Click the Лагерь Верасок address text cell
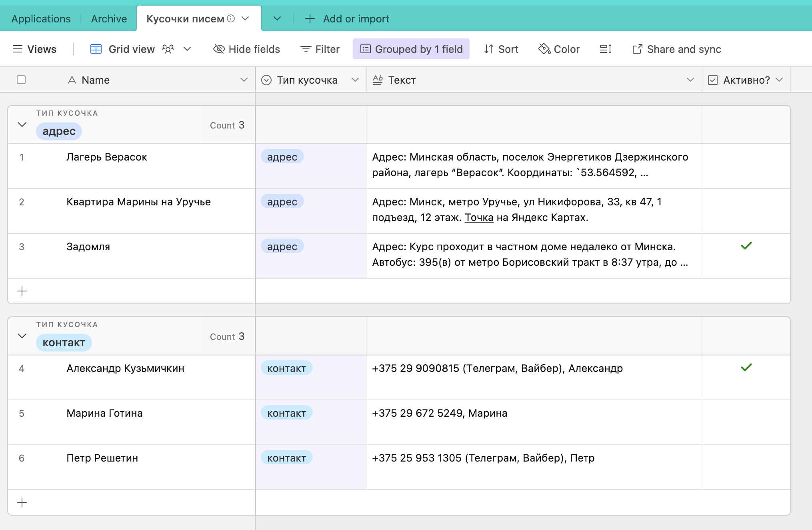 [x=534, y=166]
